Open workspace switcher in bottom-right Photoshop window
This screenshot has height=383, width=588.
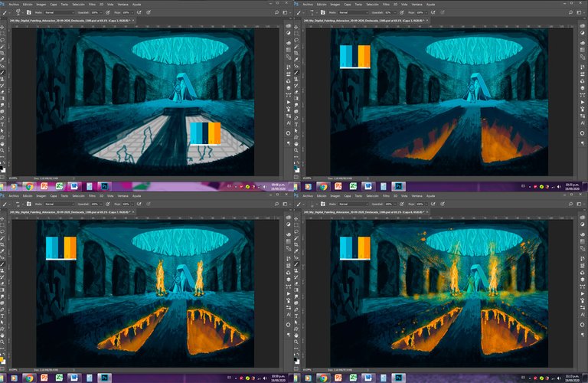580,204
